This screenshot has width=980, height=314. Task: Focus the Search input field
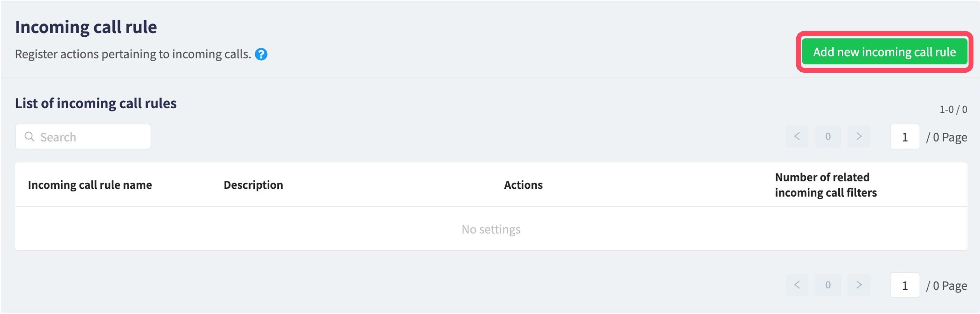click(83, 137)
